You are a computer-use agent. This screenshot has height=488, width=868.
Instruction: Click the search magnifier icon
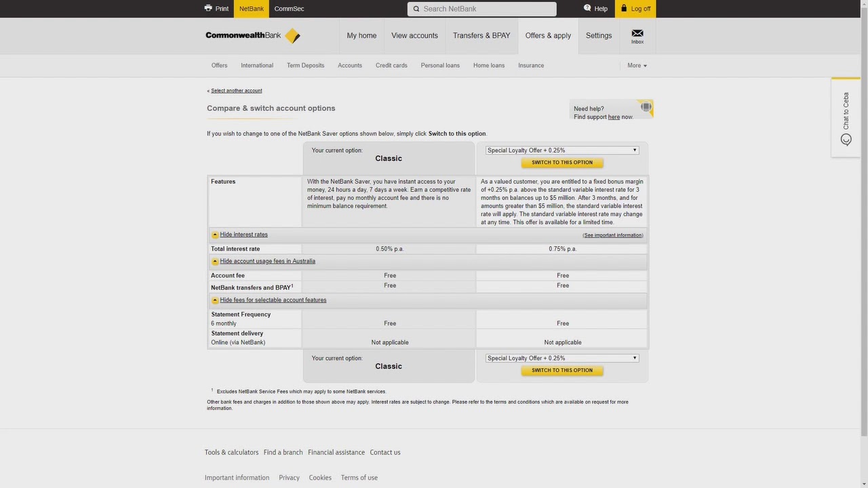tap(416, 9)
